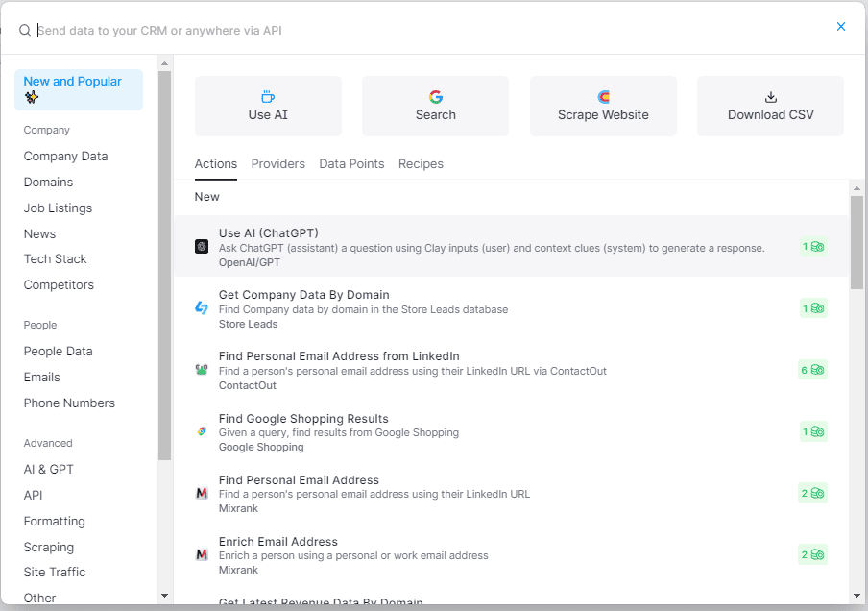Open Domains category
Screen dimensions: 868x611
[x=48, y=183]
